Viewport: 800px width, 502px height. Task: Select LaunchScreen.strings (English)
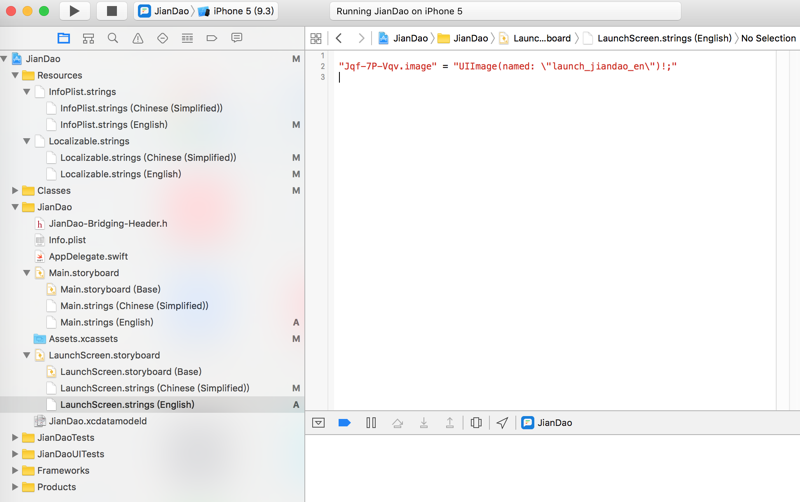(x=152, y=405)
